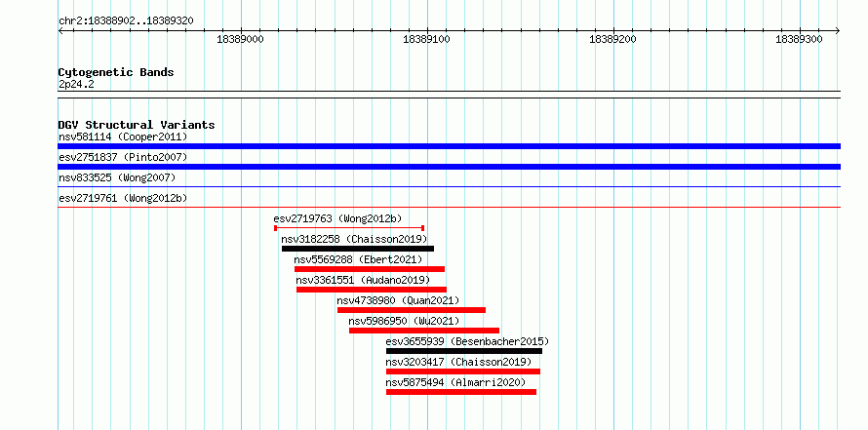
Task: Select the esv2751837 (Pinto2007) blue bar
Action: 449,167
